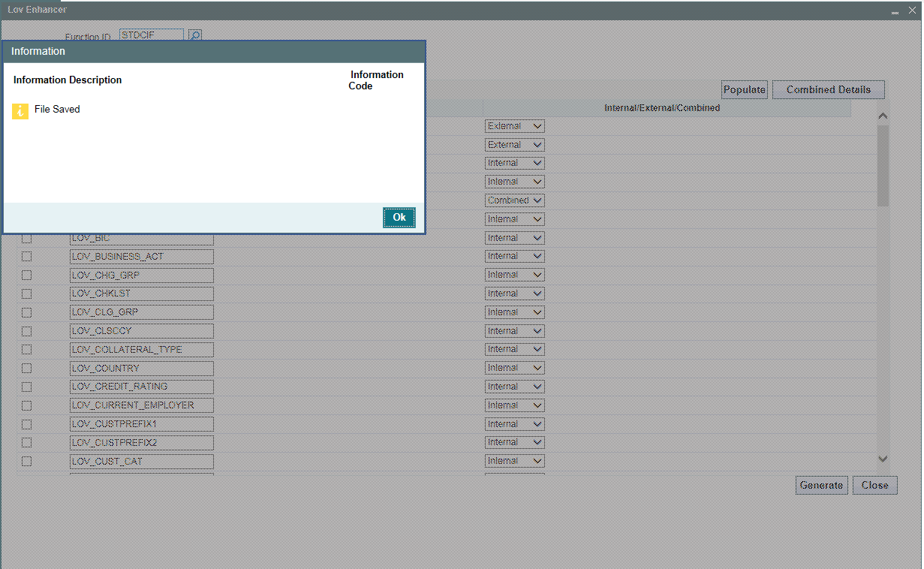Click the 'File Saved' message text

tap(57, 110)
